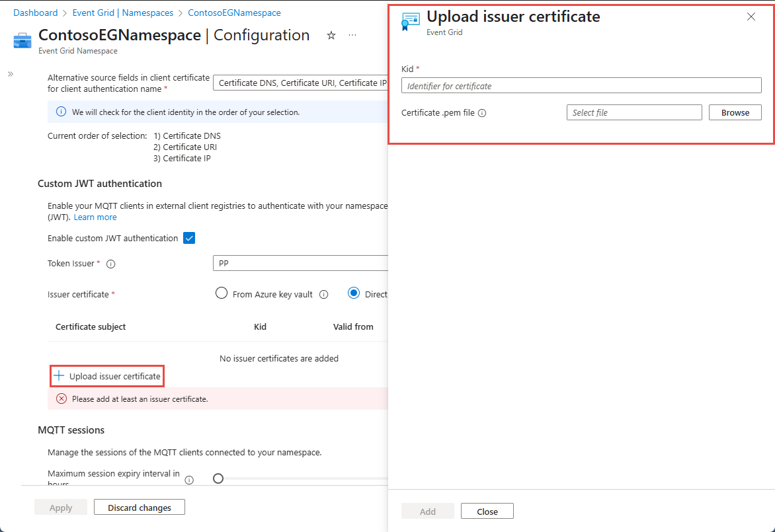Open the Learn more link about JWT authentication
775x532 pixels.
click(x=95, y=217)
